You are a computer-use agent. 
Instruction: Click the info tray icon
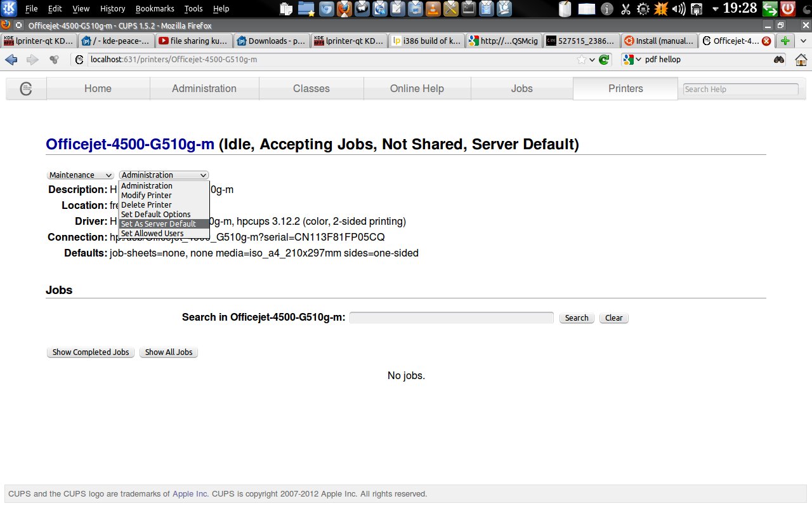click(607, 9)
